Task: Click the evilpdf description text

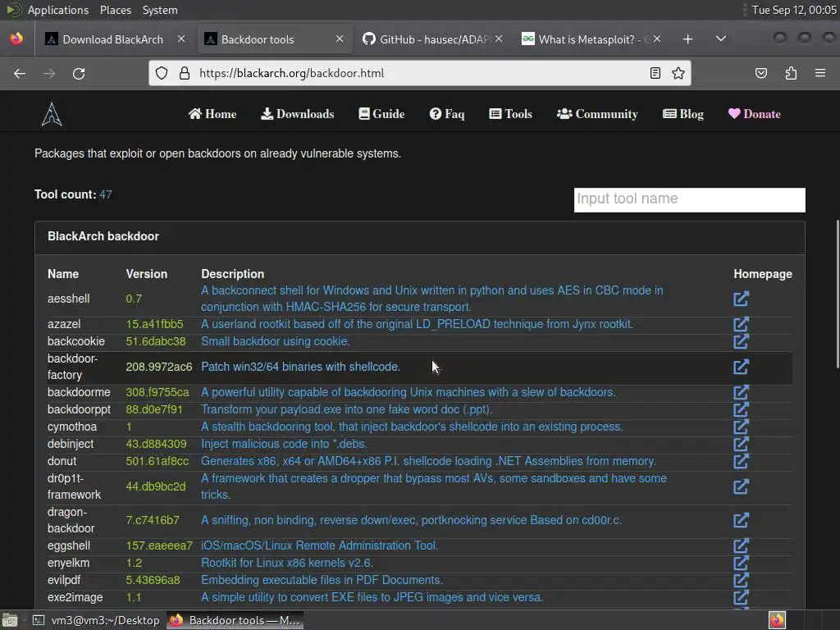Action: coord(322,580)
